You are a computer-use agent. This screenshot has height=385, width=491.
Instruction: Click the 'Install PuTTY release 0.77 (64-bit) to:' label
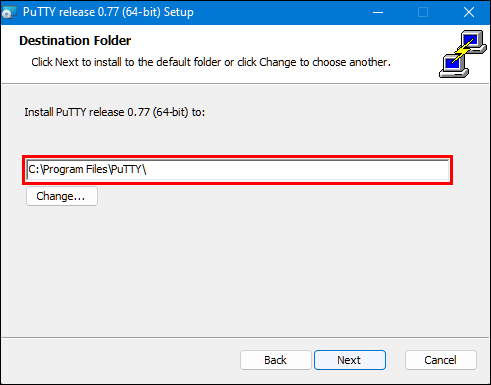(115, 112)
